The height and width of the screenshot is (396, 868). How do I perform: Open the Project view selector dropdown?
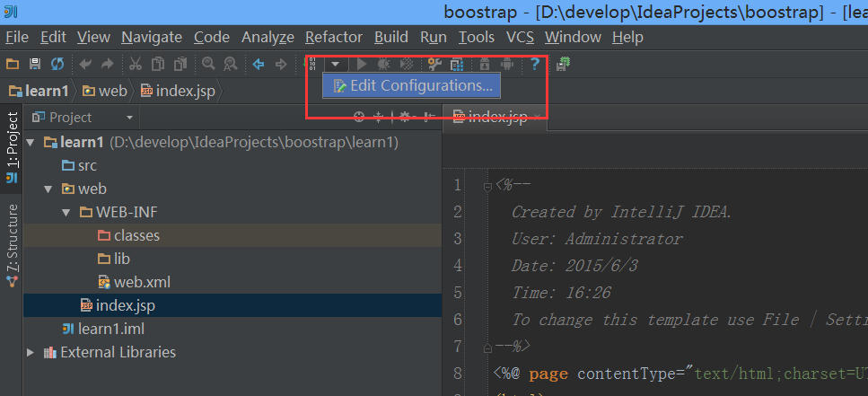click(x=129, y=118)
